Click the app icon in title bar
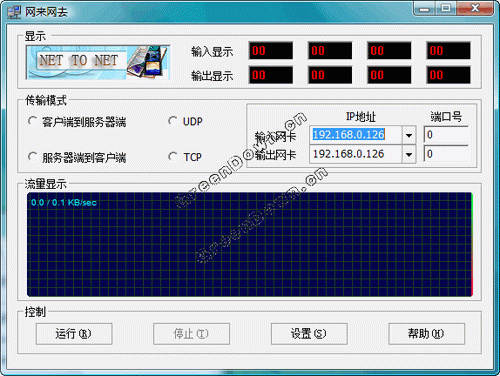 [x=14, y=12]
